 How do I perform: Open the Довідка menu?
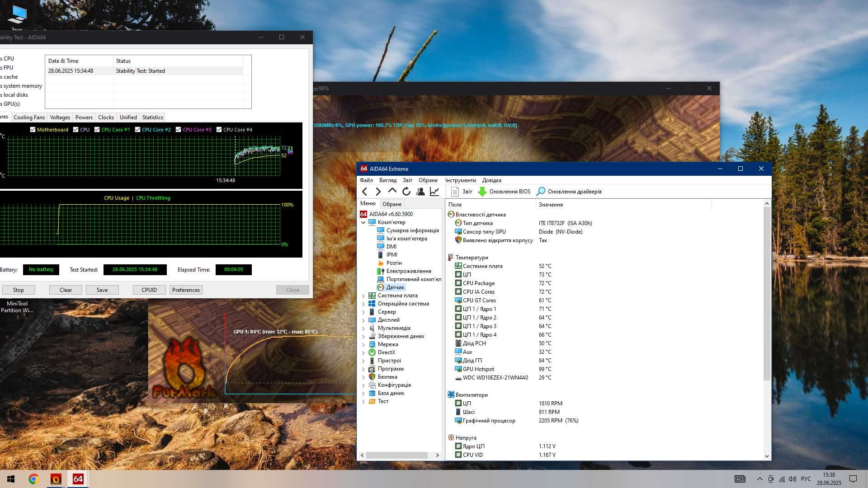(x=491, y=180)
